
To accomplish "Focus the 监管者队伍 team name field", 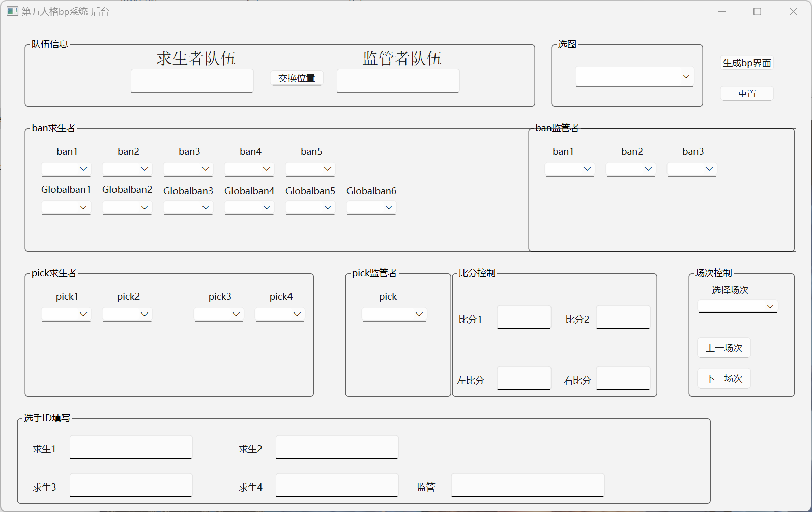I will coord(398,80).
